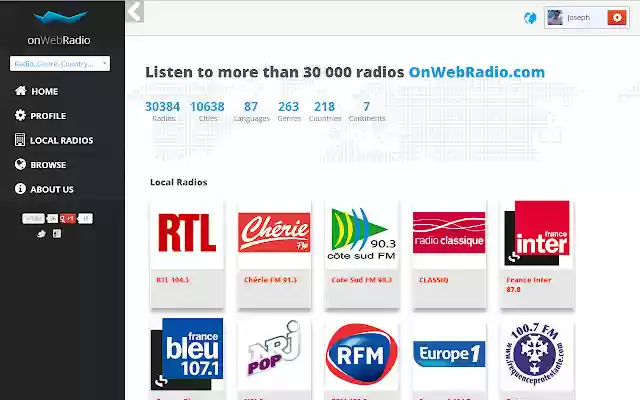The width and height of the screenshot is (640, 400).
Task: Select the Côte Sud FM logo
Action: [x=362, y=233]
